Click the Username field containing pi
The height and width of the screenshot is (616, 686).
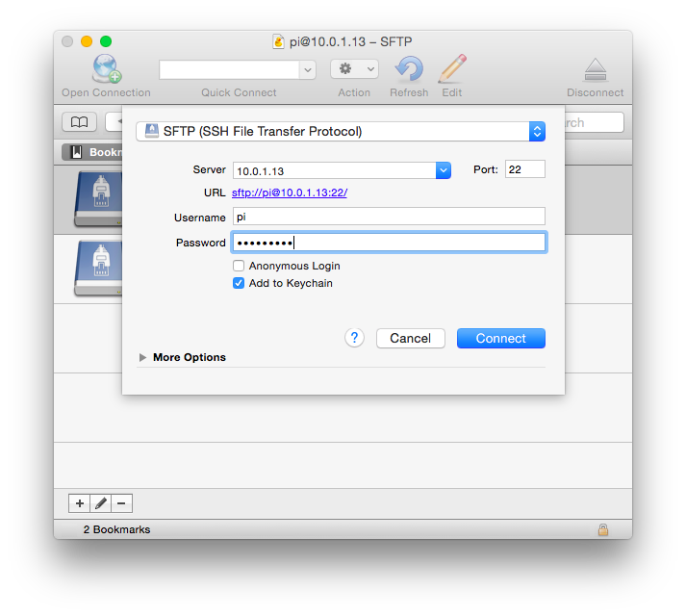click(389, 217)
